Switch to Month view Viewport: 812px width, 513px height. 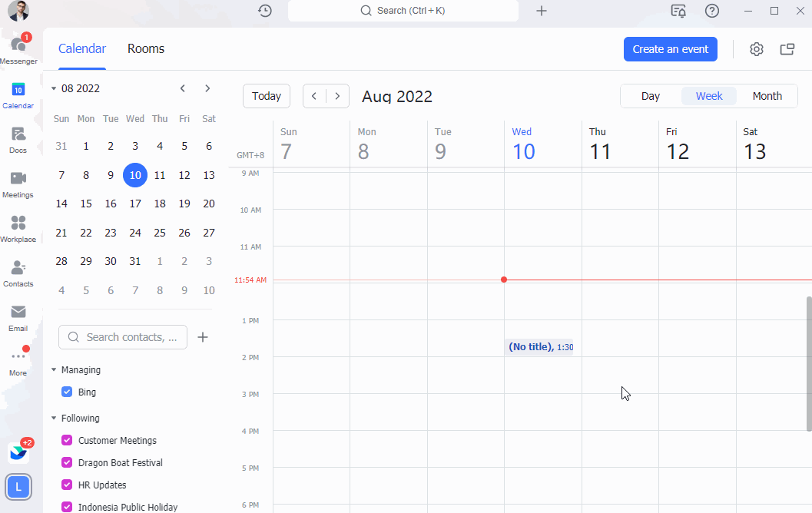pos(767,96)
